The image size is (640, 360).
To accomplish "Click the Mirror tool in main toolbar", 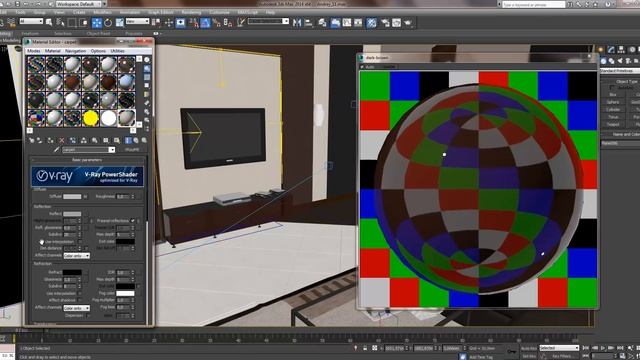I will coord(297,23).
